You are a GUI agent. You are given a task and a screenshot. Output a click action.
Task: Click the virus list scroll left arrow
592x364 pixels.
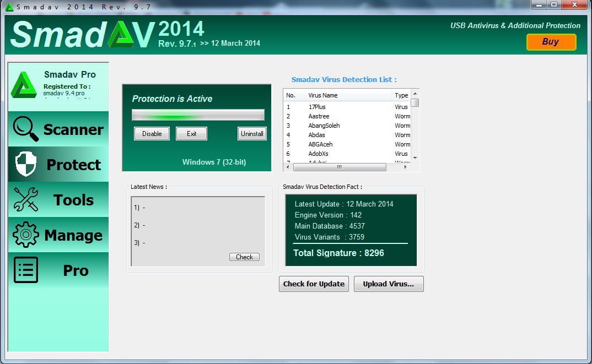pyautogui.click(x=288, y=167)
